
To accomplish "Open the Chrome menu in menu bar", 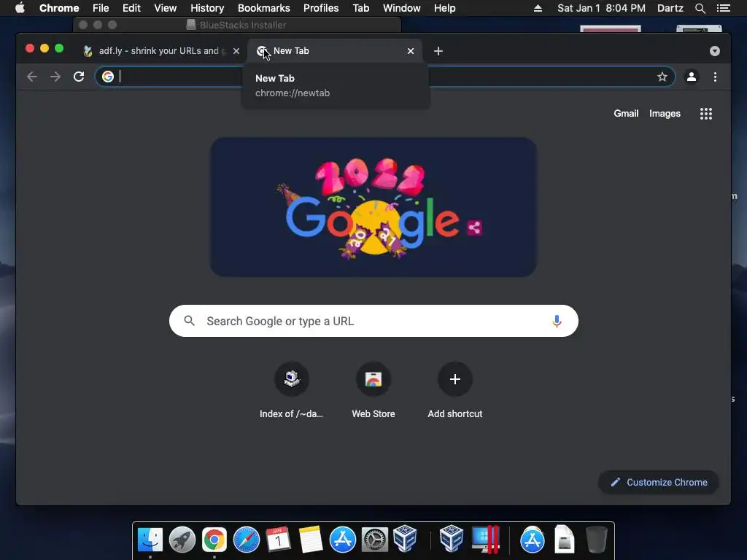I will click(x=59, y=8).
